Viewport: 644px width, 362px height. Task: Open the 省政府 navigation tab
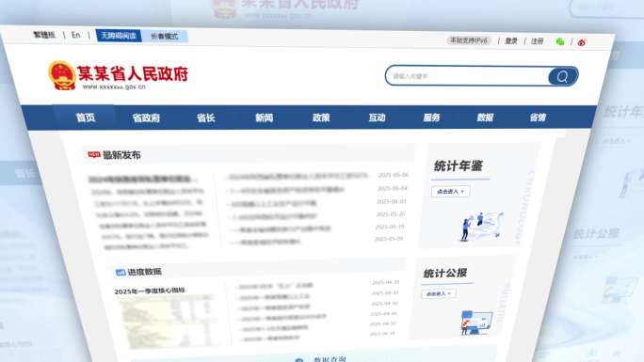[146, 118]
